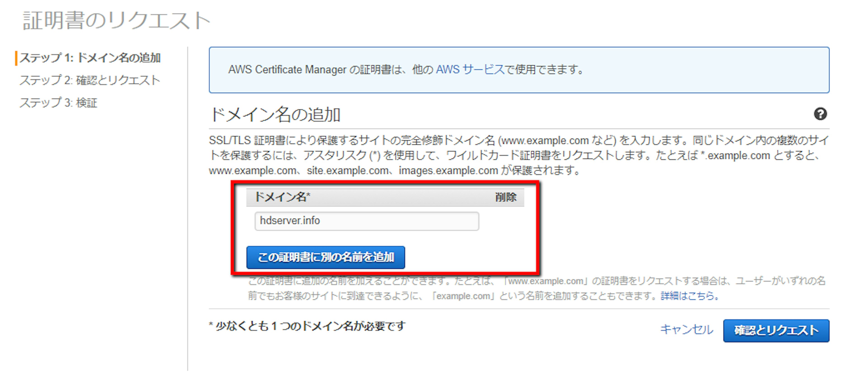Click the 証明書のリクエスト page title

pos(116,21)
